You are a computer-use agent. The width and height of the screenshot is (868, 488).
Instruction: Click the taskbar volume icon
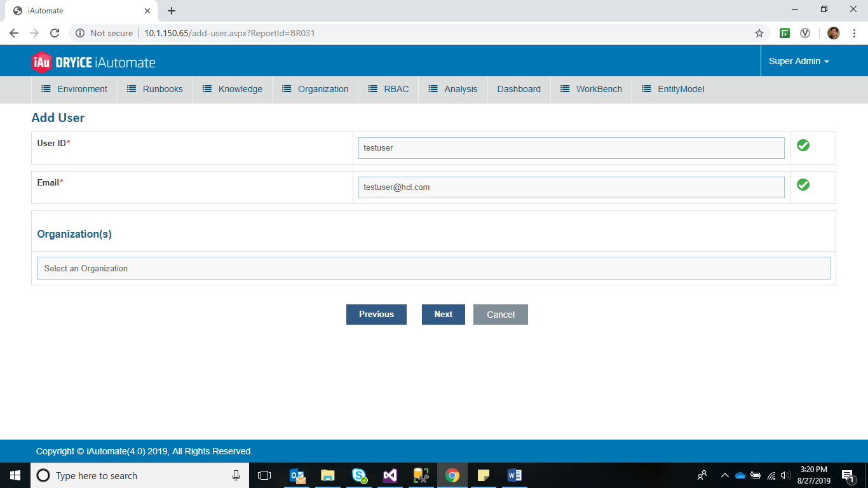point(785,475)
